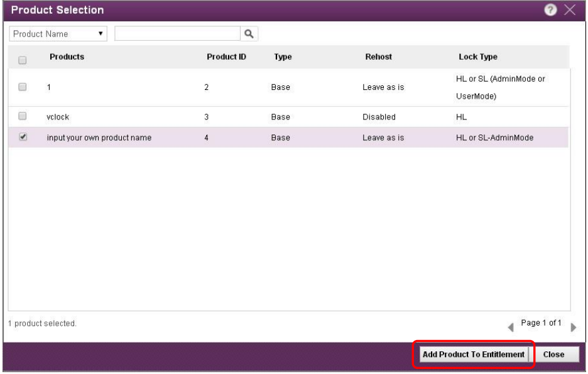The image size is (588, 374).
Task: Go to next page arrow
Action: click(x=572, y=327)
